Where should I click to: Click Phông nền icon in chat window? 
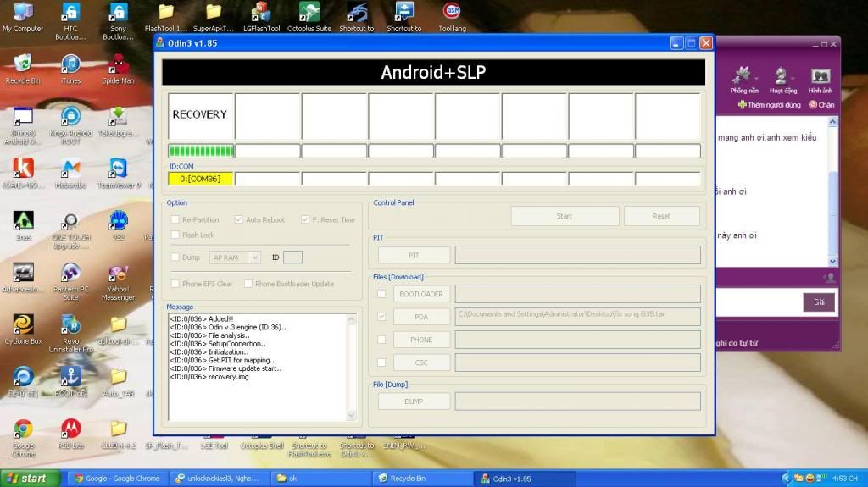point(743,80)
